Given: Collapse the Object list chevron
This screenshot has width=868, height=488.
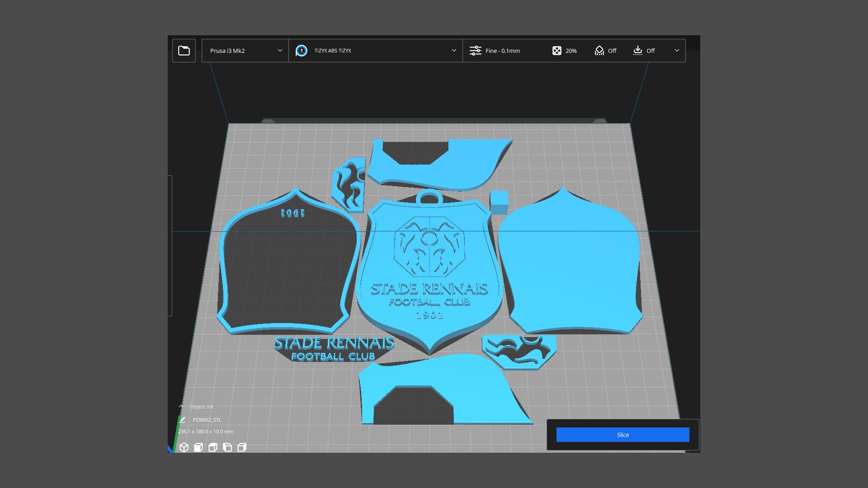Looking at the screenshot, I should point(181,407).
